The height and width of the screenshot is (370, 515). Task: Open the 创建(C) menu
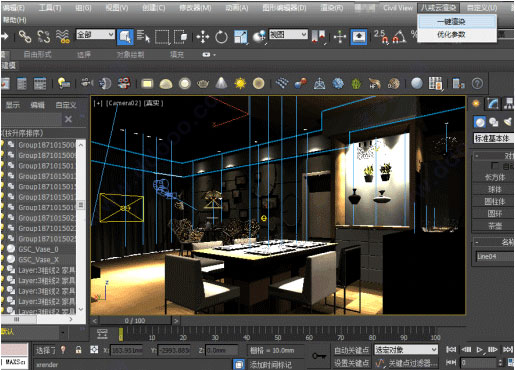153,7
